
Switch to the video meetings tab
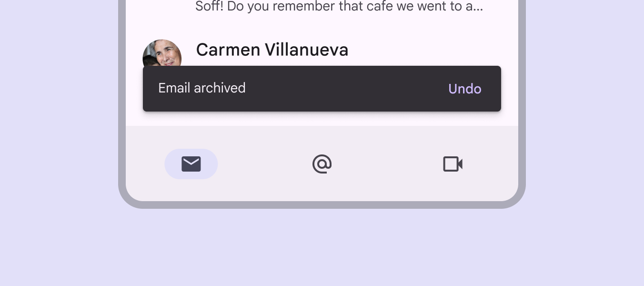pyautogui.click(x=453, y=164)
